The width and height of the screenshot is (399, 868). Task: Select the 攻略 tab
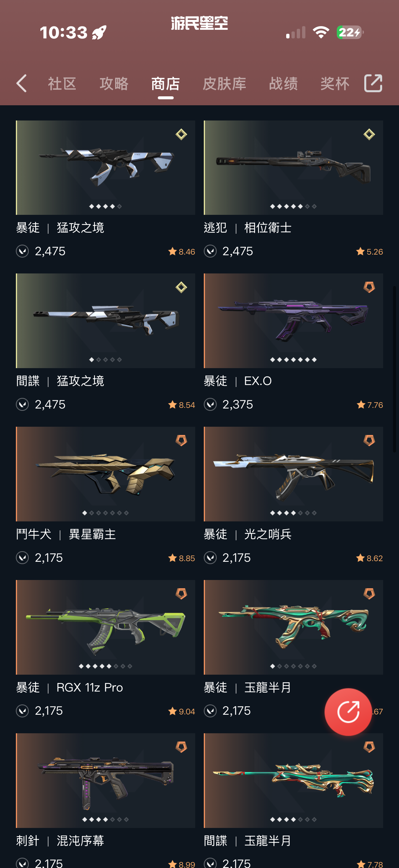(114, 83)
